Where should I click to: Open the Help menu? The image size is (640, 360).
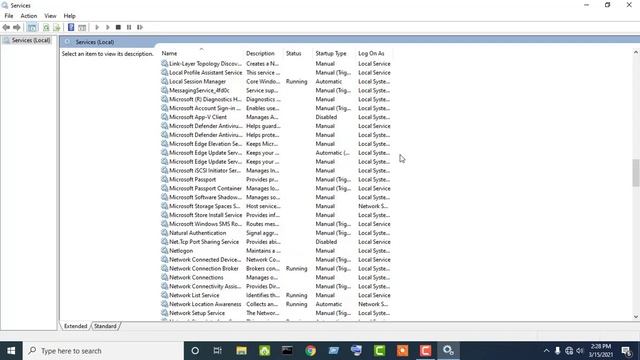pos(69,16)
